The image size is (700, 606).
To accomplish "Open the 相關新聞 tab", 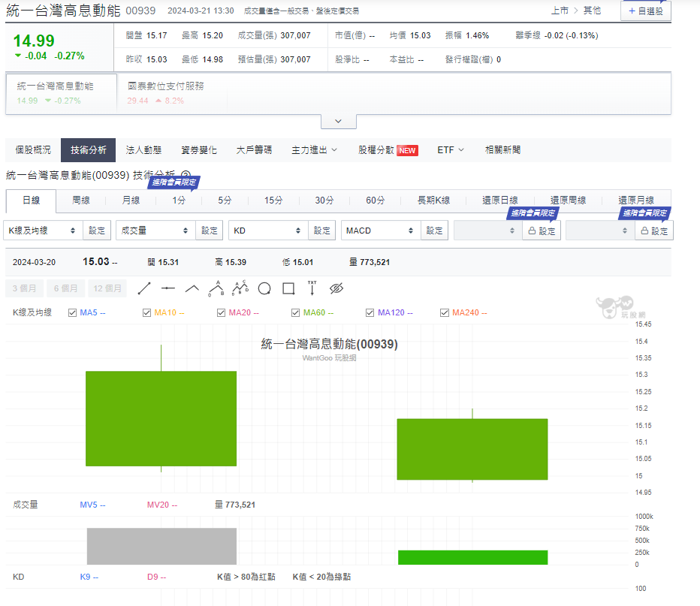I will 502,150.
